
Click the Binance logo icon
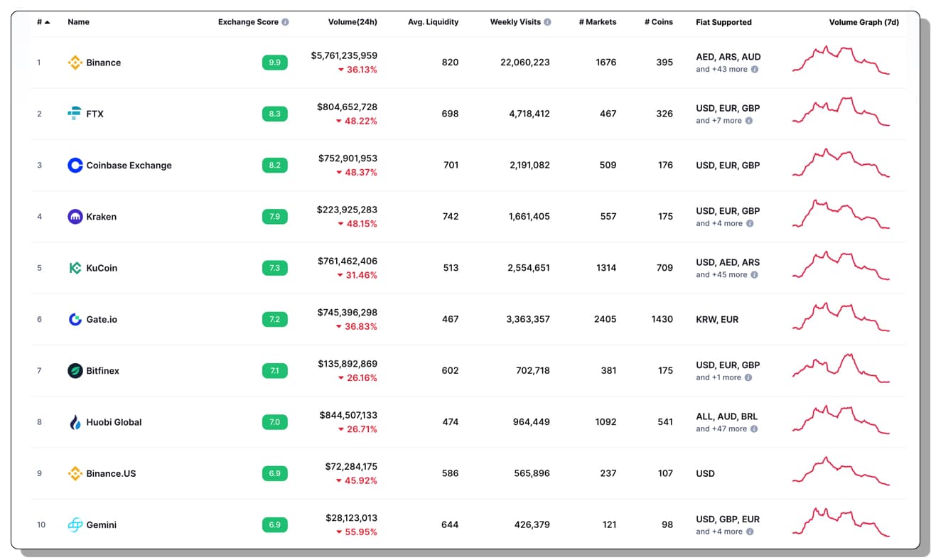click(x=75, y=63)
